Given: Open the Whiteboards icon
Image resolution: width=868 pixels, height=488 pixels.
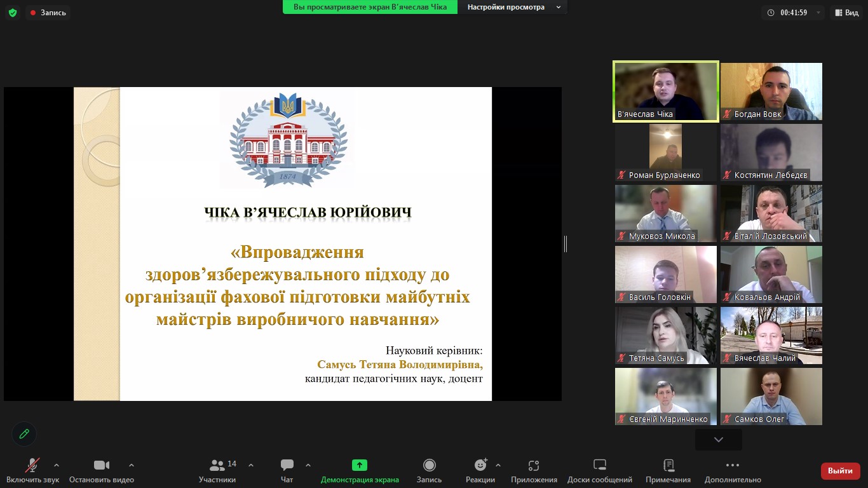Looking at the screenshot, I should [x=599, y=465].
